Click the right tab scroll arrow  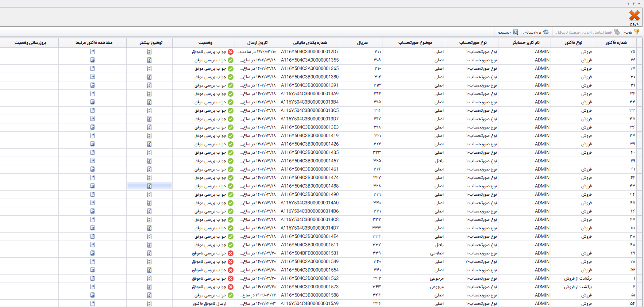(634, 3)
